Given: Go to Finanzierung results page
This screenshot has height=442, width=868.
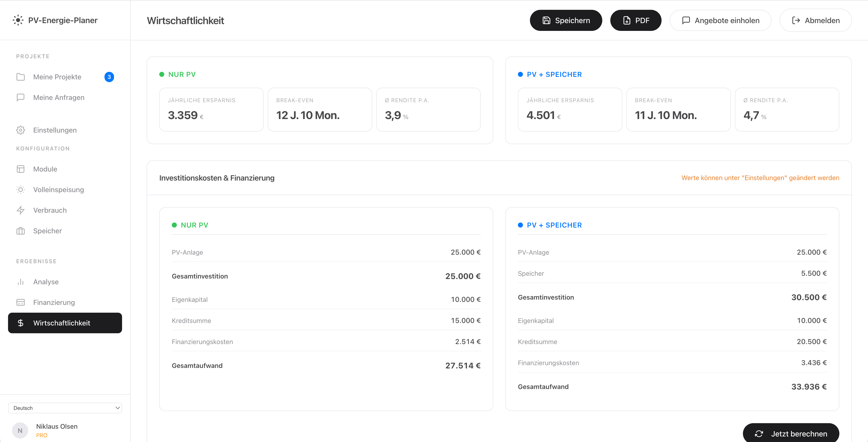Looking at the screenshot, I should (x=54, y=303).
